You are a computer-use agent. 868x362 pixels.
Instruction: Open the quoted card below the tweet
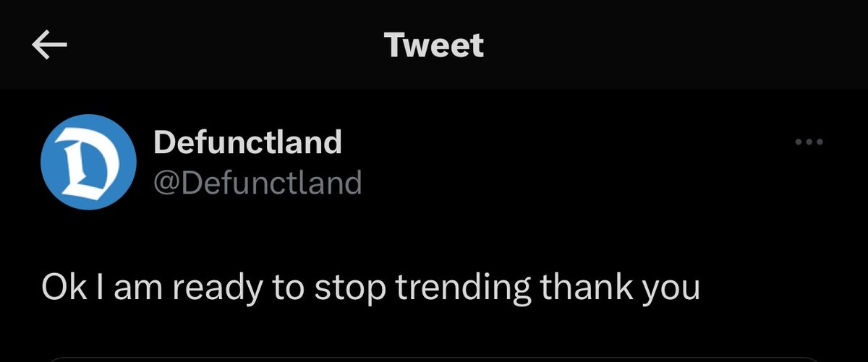[434, 357]
